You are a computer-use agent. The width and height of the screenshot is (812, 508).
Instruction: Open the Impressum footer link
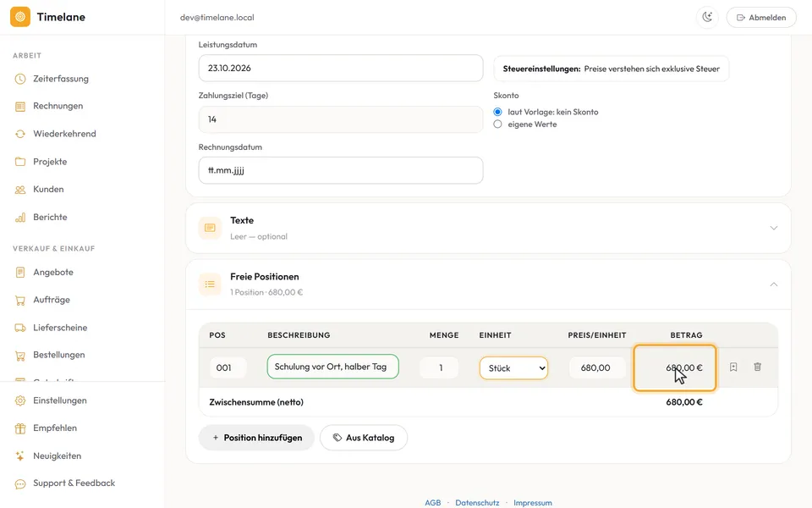tap(532, 503)
